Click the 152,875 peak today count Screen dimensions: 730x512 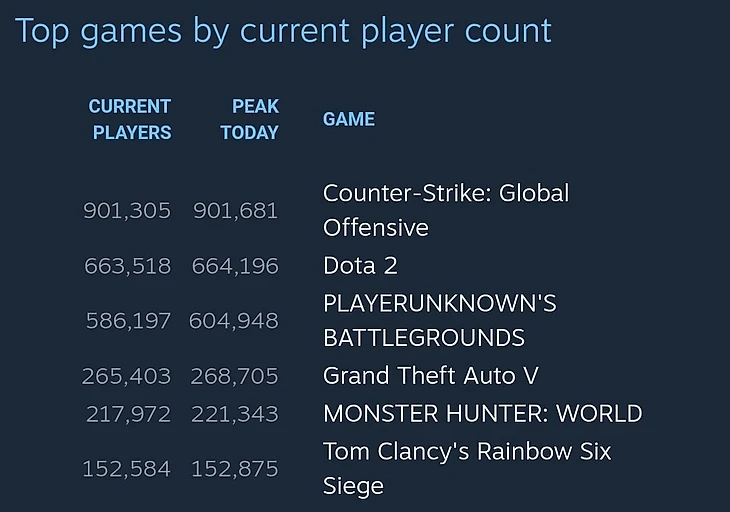pos(235,469)
